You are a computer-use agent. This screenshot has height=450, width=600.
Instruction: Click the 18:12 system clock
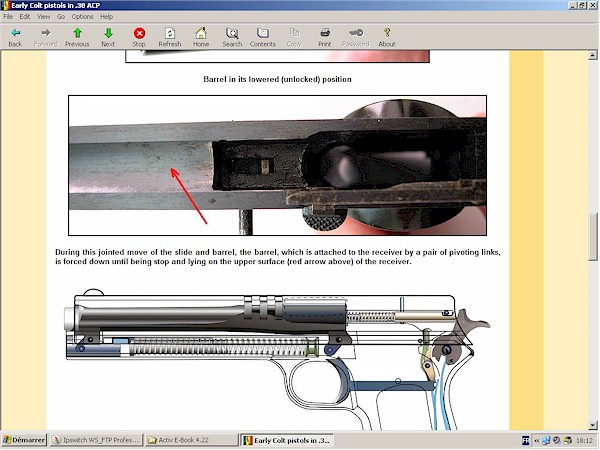click(584, 441)
